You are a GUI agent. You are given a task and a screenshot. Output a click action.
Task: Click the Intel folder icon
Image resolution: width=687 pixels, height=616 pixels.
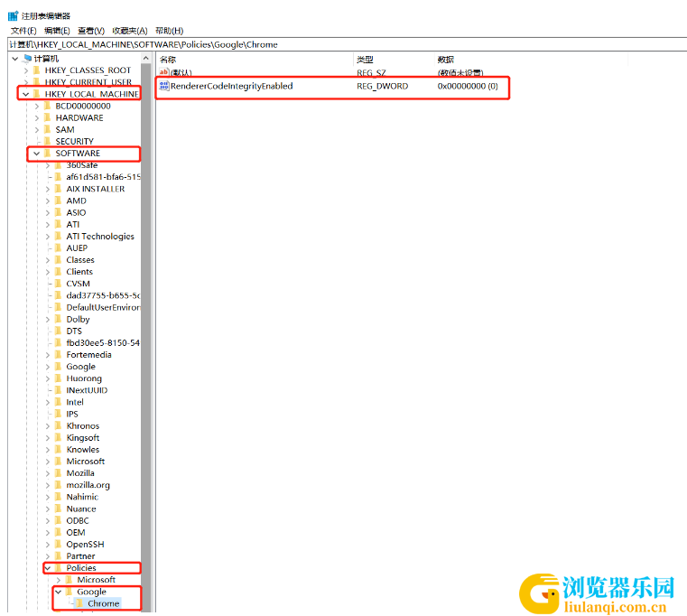(59, 402)
